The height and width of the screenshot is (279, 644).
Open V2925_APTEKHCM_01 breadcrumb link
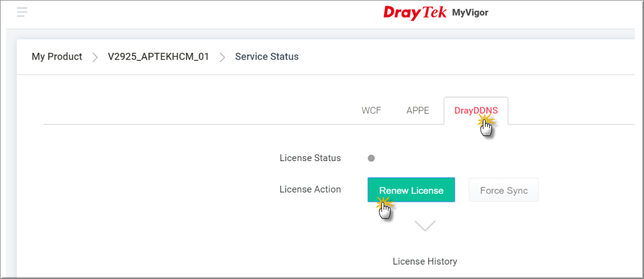pyautogui.click(x=158, y=57)
